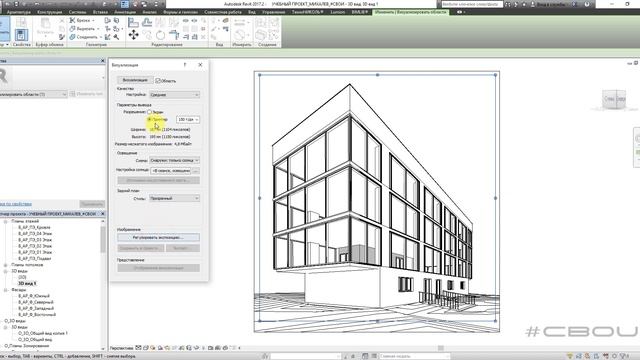The width and height of the screenshot is (640, 360).
Task: Open the Вставка ribbon tab
Action: point(100,12)
